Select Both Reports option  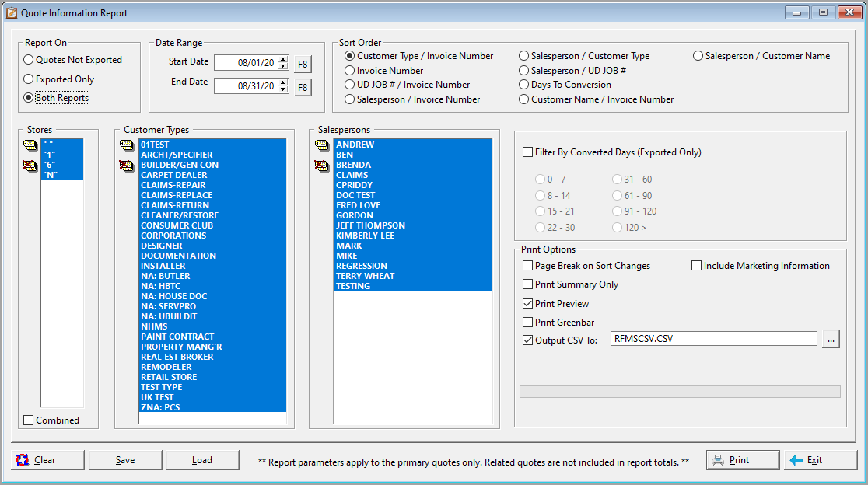[57, 98]
